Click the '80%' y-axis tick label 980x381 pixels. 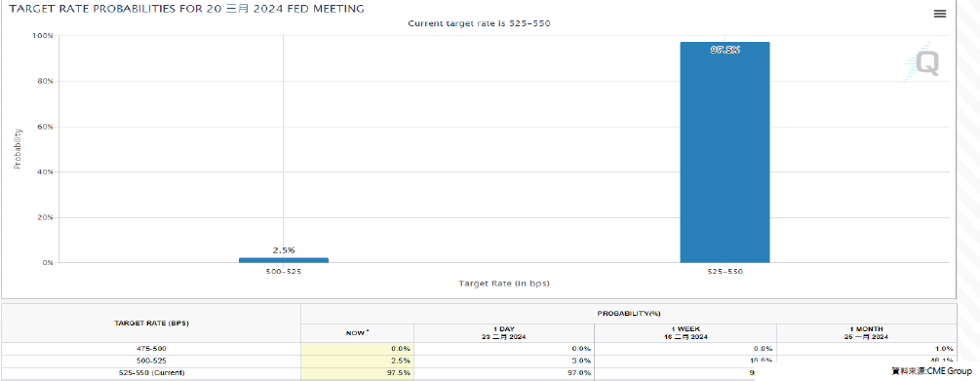pos(45,81)
